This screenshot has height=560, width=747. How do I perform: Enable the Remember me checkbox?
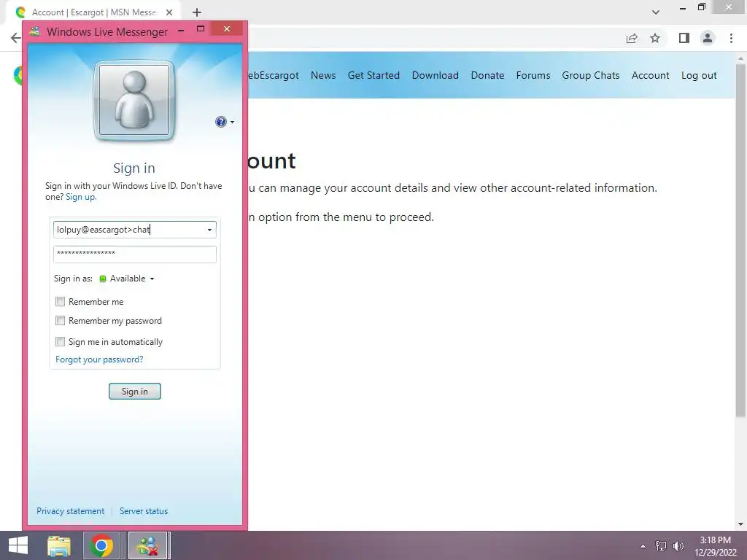pyautogui.click(x=60, y=301)
